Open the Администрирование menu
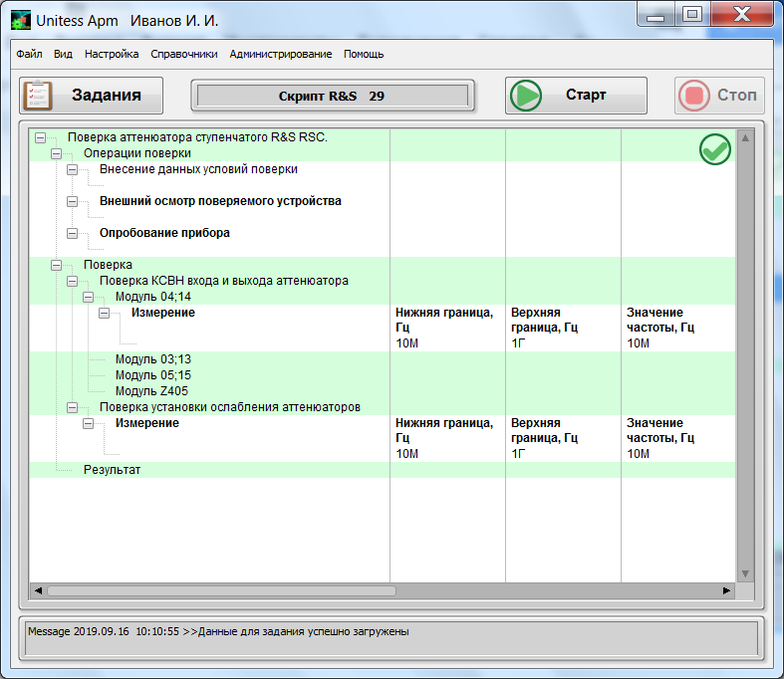This screenshot has height=679, width=784. 280,54
